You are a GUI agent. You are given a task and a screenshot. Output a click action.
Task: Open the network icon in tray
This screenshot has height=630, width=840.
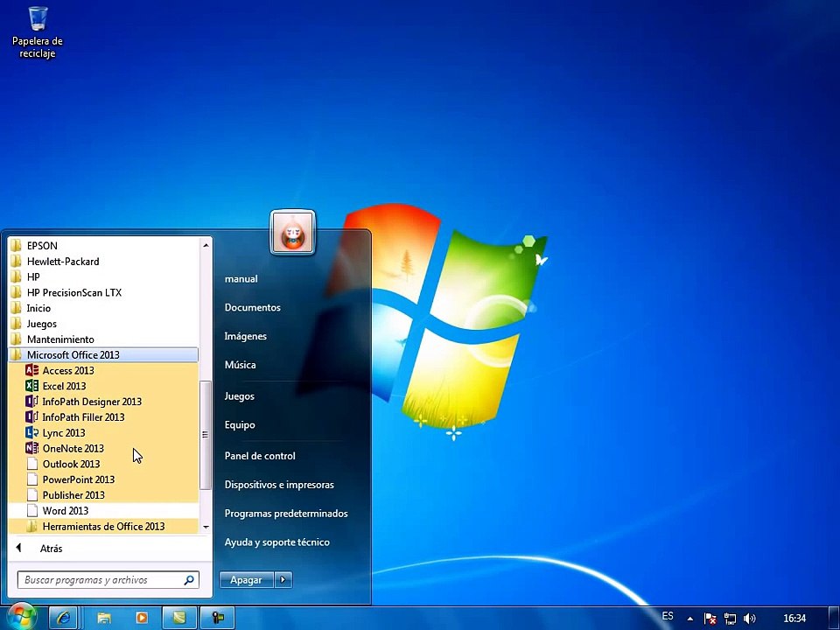730,619
